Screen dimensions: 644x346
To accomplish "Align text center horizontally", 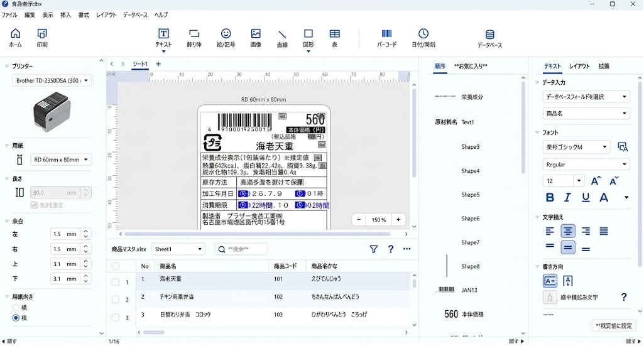I will [x=567, y=232].
